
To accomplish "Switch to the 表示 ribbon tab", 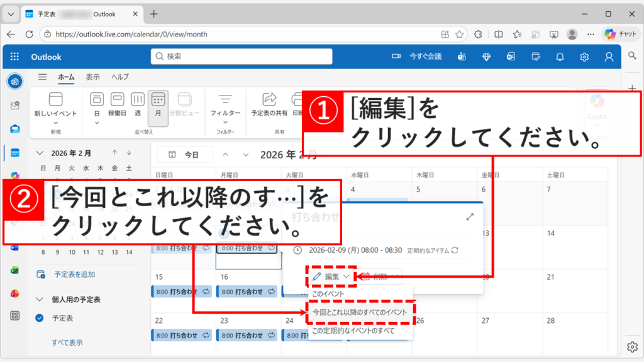I will (92, 77).
